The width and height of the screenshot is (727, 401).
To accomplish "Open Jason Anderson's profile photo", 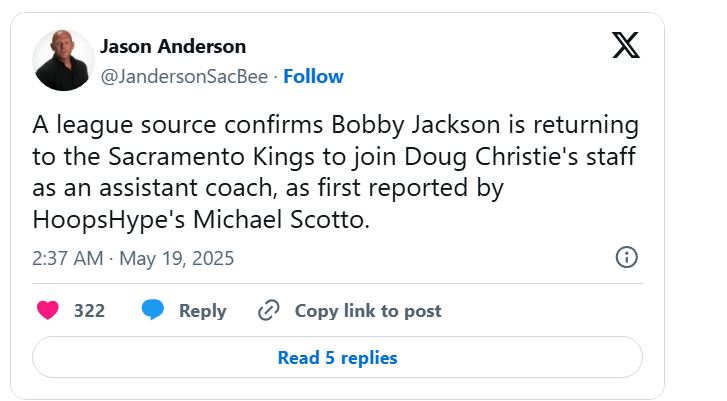I will [x=64, y=59].
